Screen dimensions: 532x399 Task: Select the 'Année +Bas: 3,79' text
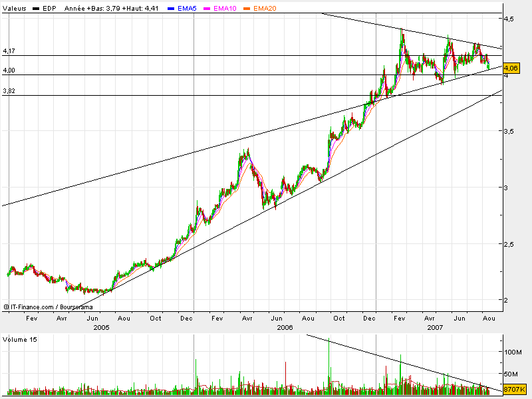tap(92, 9)
